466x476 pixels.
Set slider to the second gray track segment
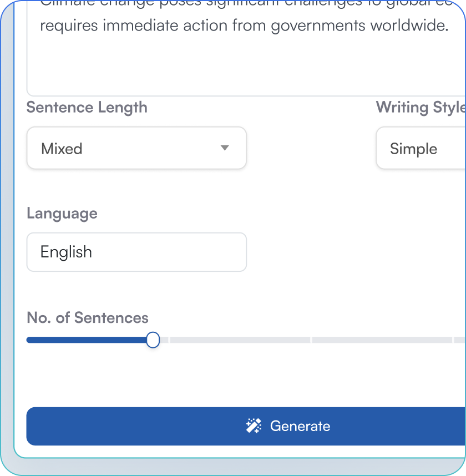pyautogui.click(x=240, y=340)
